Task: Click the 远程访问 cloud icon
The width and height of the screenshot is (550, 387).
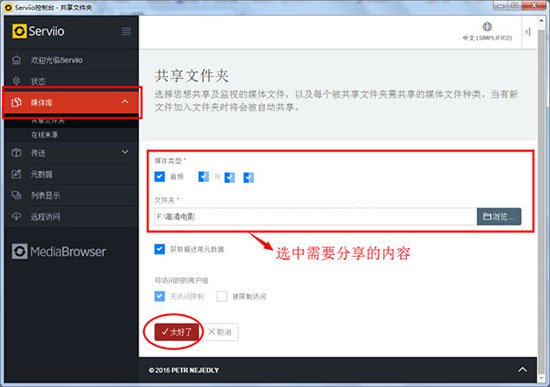Action: pos(16,216)
